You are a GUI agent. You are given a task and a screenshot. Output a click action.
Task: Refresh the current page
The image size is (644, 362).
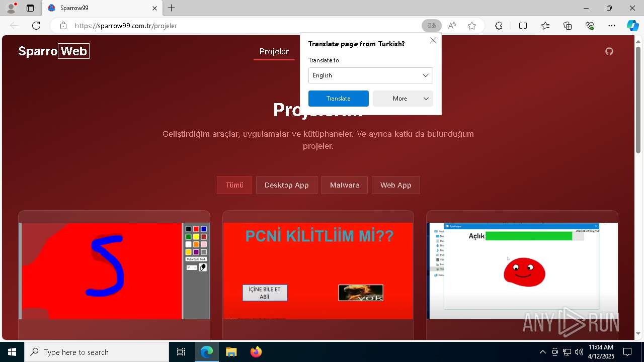[36, 26]
